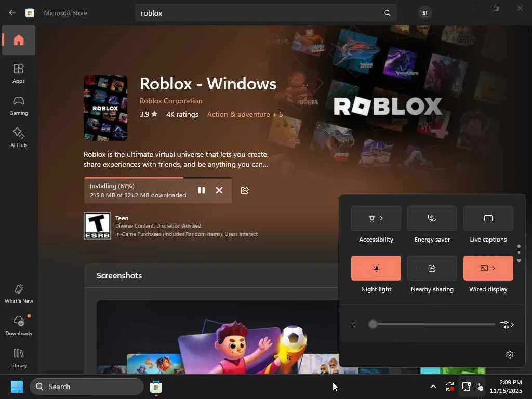View the 4K ratings
The image size is (532, 399).
click(182, 114)
